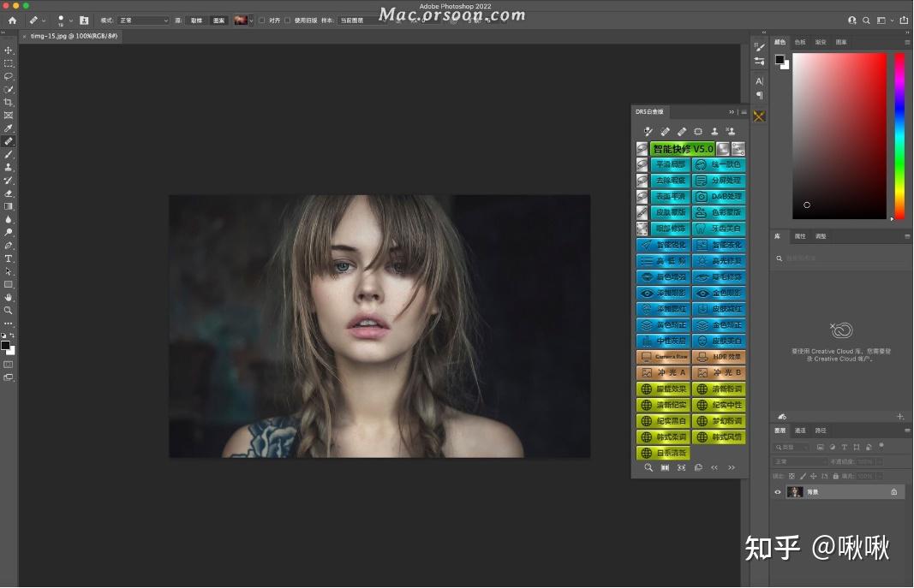Select the Crop tool
The height and width of the screenshot is (588, 914).
[9, 102]
